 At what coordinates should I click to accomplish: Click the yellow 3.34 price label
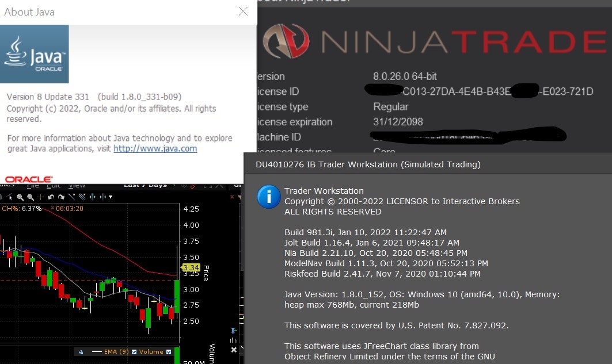click(x=191, y=268)
